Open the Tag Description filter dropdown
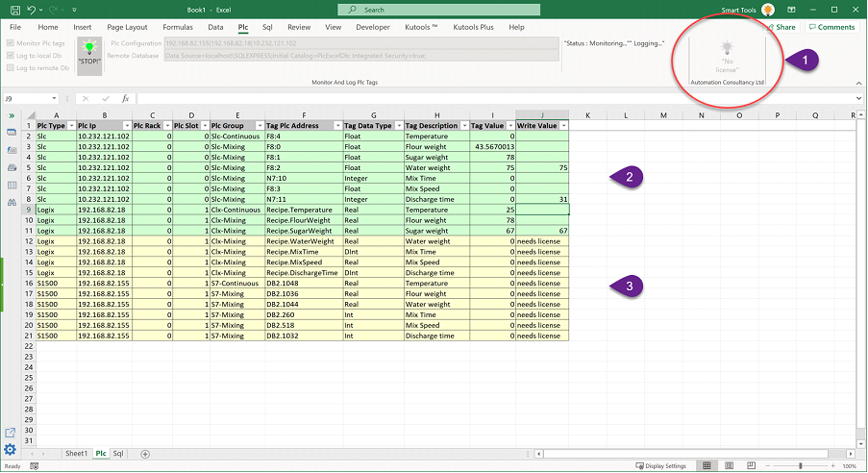The width and height of the screenshot is (868, 473). 464,126
